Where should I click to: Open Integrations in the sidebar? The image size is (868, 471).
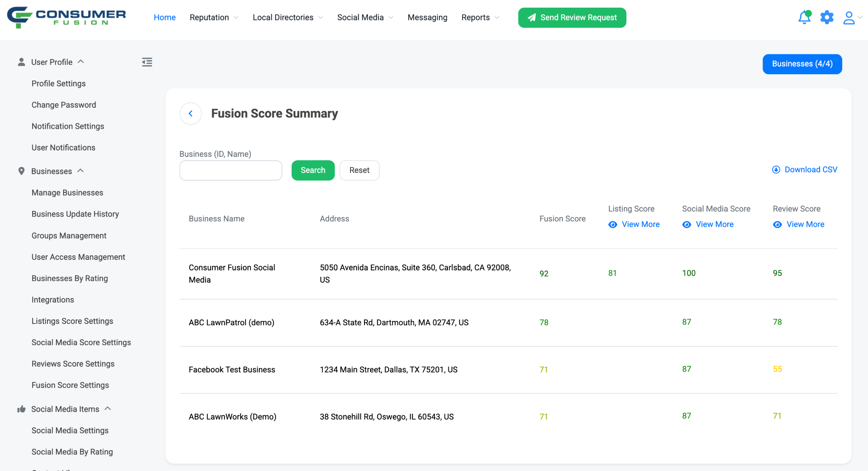tap(53, 300)
